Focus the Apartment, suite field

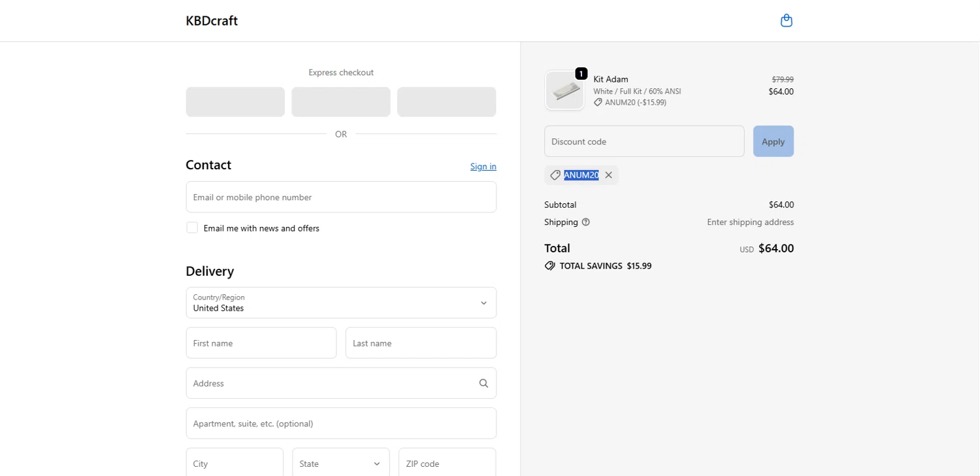pos(341,424)
